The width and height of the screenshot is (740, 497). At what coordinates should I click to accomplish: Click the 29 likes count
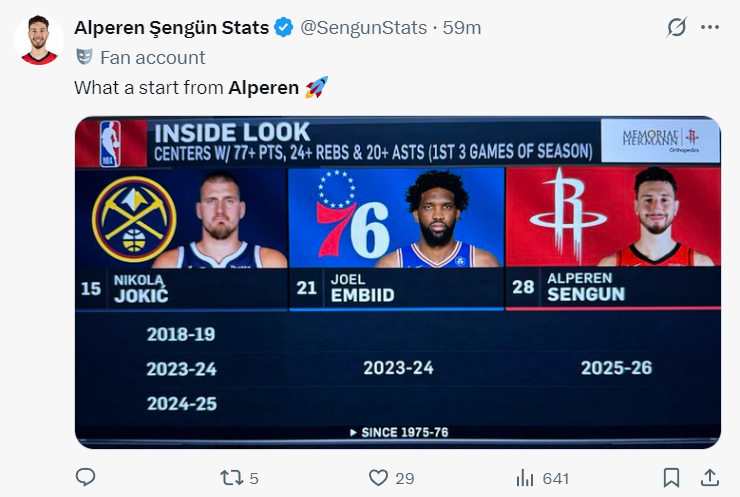(404, 478)
